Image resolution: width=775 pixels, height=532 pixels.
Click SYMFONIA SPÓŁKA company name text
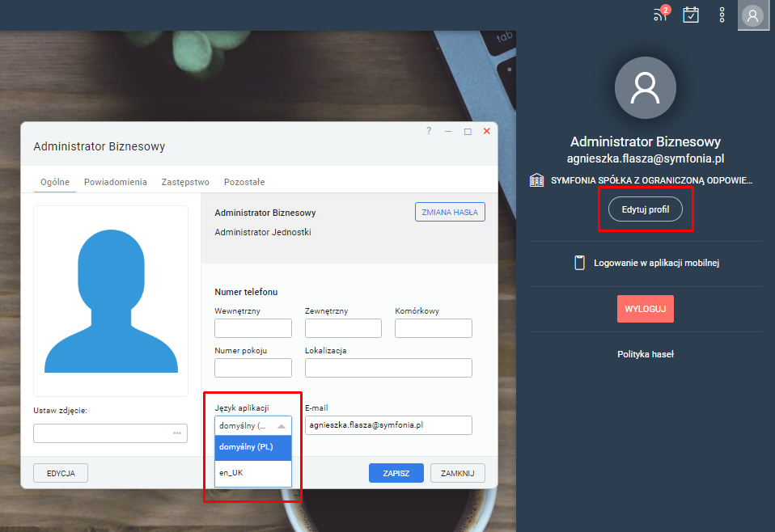tap(651, 180)
